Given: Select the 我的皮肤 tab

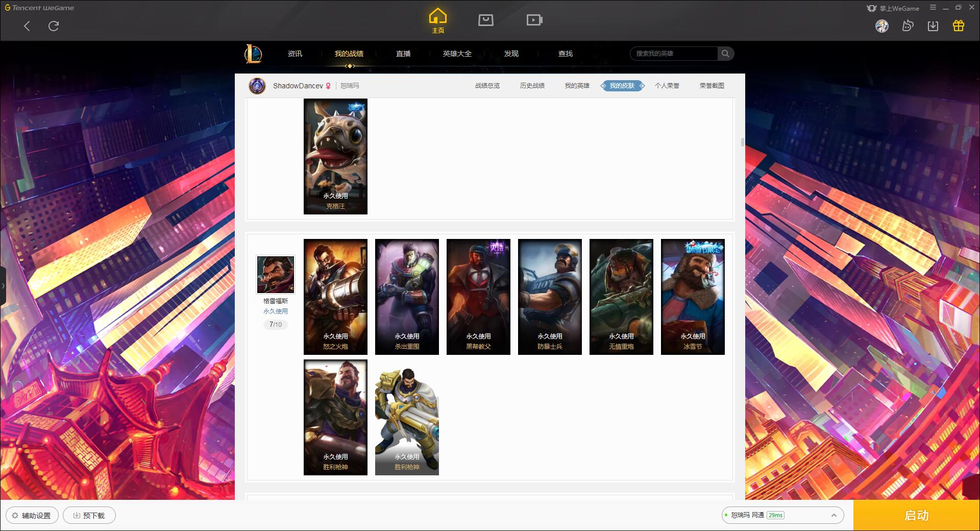Looking at the screenshot, I should (x=622, y=86).
